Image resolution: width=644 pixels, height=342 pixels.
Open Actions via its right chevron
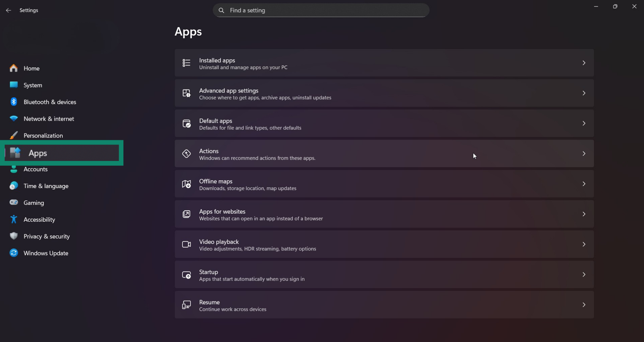584,153
